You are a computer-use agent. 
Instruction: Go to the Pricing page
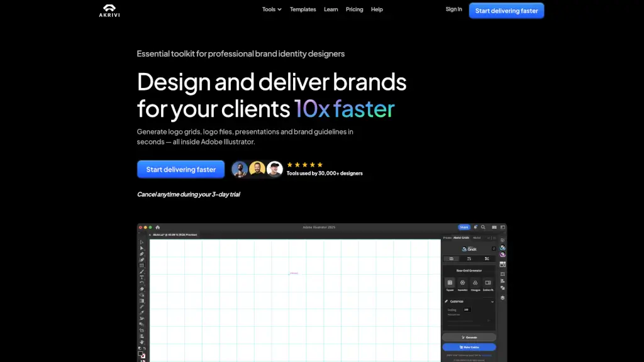354,9
